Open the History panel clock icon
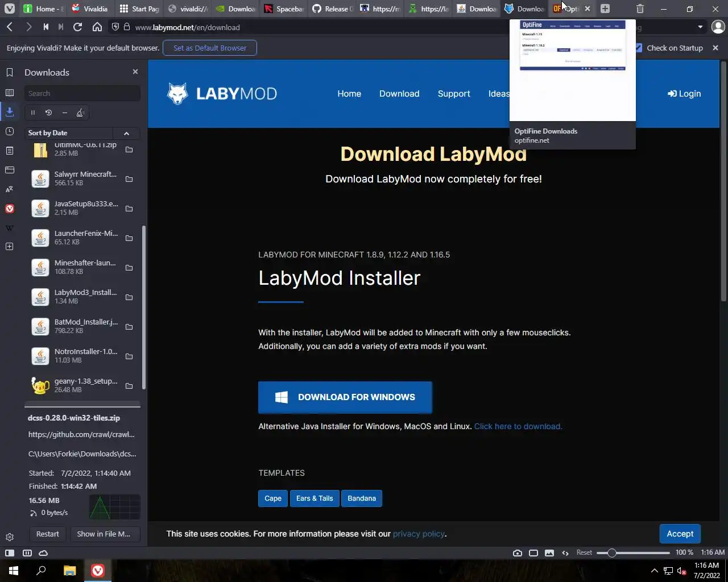This screenshot has height=582, width=728. pyautogui.click(x=10, y=131)
